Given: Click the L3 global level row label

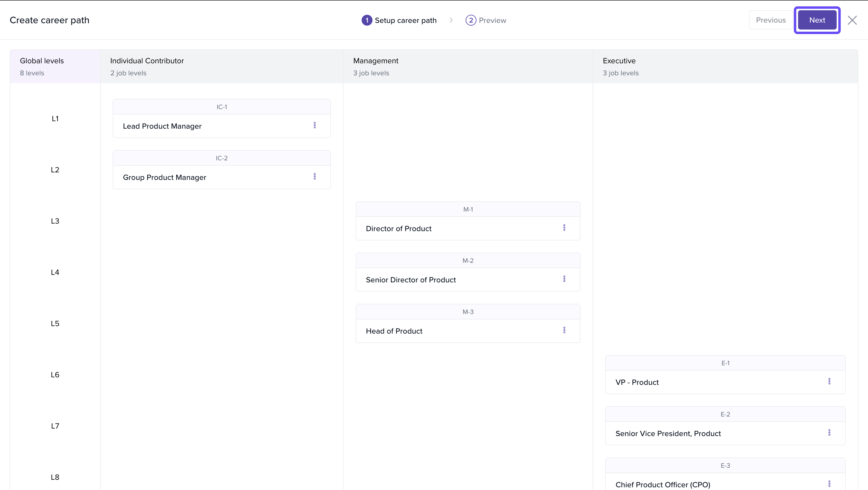Looking at the screenshot, I should (x=55, y=221).
